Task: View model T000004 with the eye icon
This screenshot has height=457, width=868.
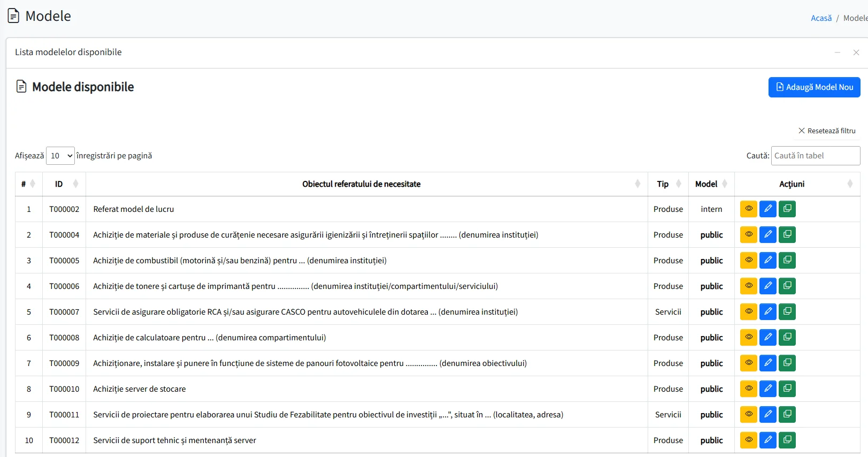Action: (x=749, y=234)
